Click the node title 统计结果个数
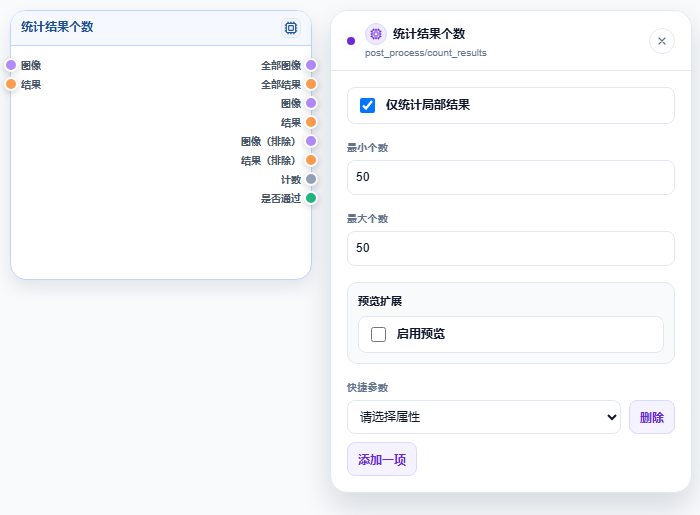 pyautogui.click(x=57, y=27)
